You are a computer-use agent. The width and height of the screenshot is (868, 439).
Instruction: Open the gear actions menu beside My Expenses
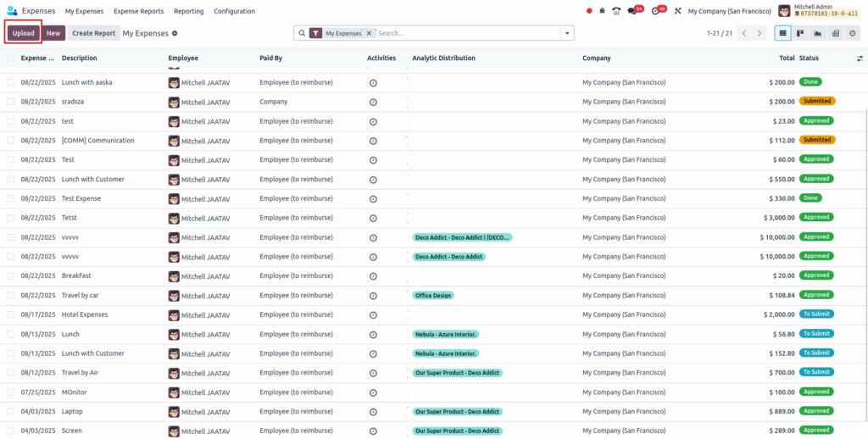point(175,33)
